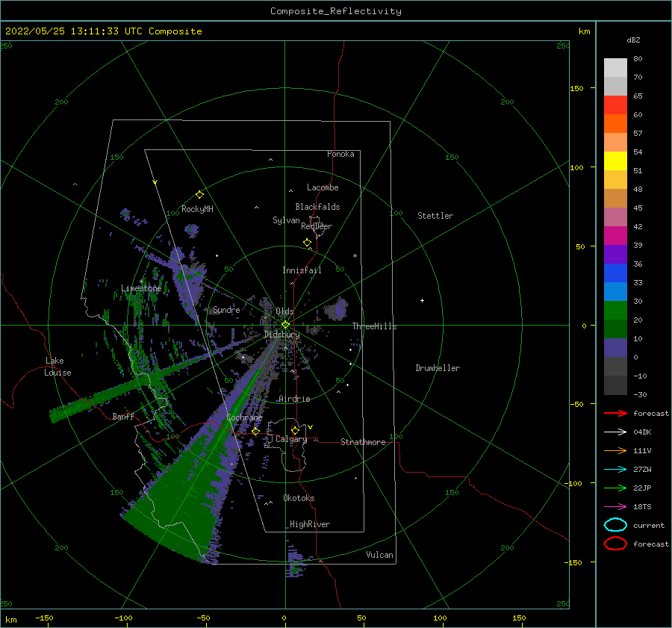Click the white plus marker east of ThreeHills
The image size is (672, 628).
pyautogui.click(x=422, y=300)
